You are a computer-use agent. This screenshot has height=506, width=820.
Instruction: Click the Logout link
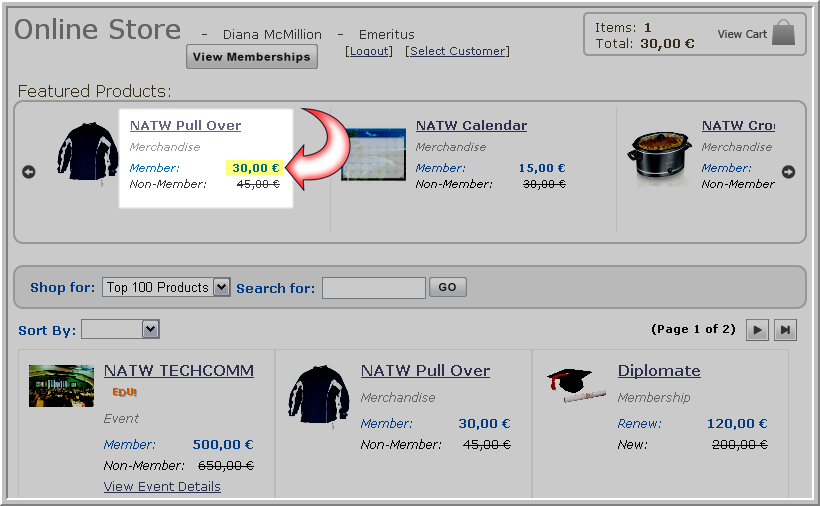pos(369,51)
